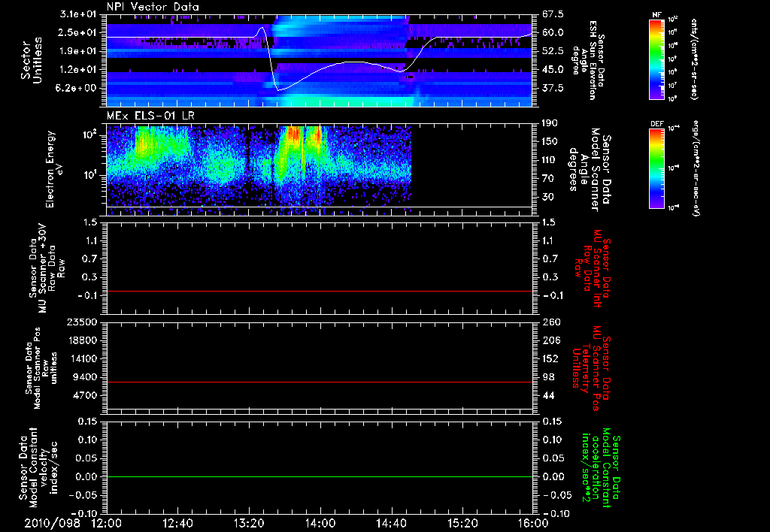Click the MEx ELS-01 LR panel title
Screen dimensions: 770x532
150,116
